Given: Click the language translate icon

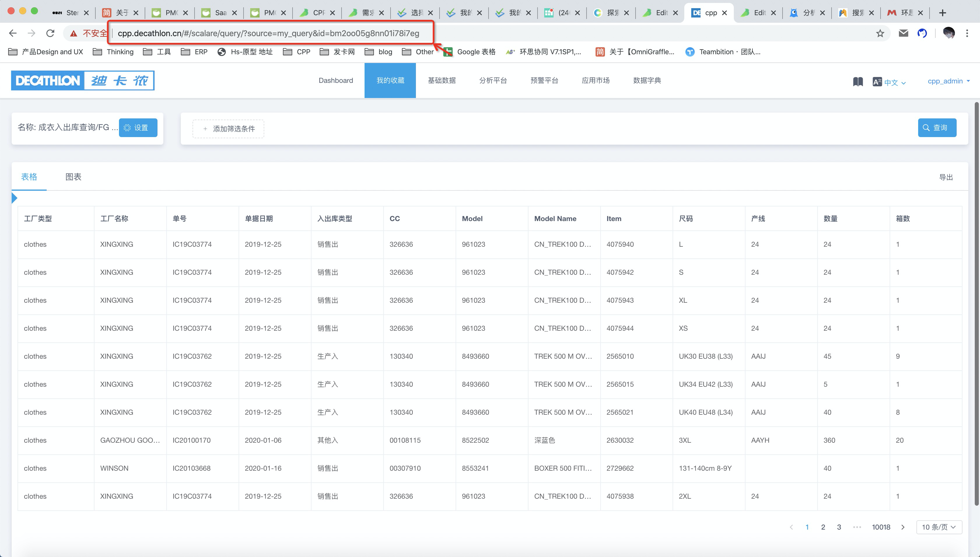Looking at the screenshot, I should (877, 81).
